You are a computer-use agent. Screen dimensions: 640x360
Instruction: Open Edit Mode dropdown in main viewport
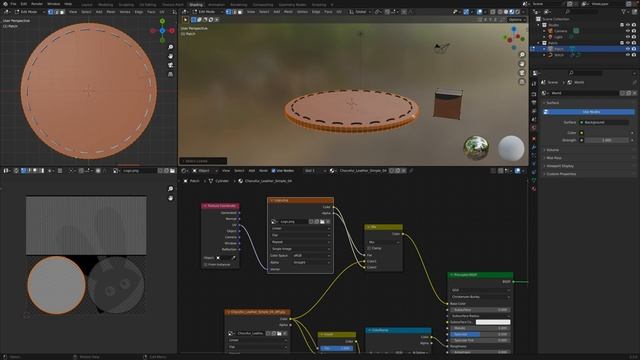[x=208, y=12]
